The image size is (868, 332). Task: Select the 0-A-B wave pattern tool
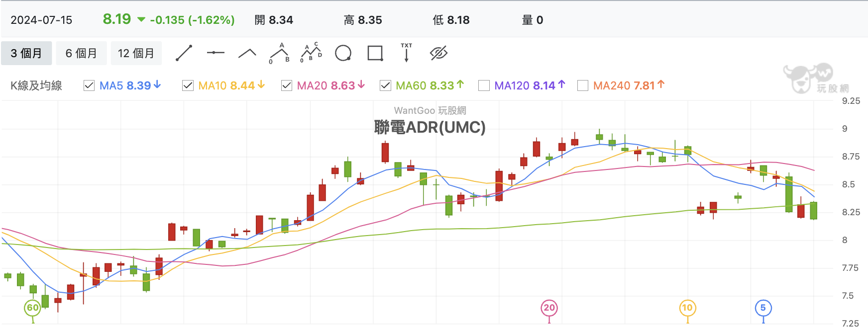pyautogui.click(x=279, y=53)
